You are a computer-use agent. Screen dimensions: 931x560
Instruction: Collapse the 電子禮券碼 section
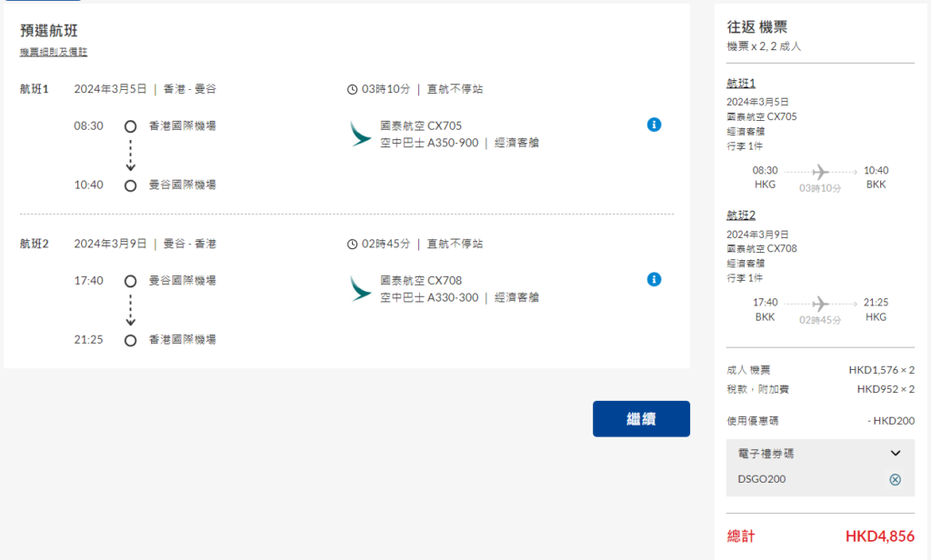(x=896, y=453)
